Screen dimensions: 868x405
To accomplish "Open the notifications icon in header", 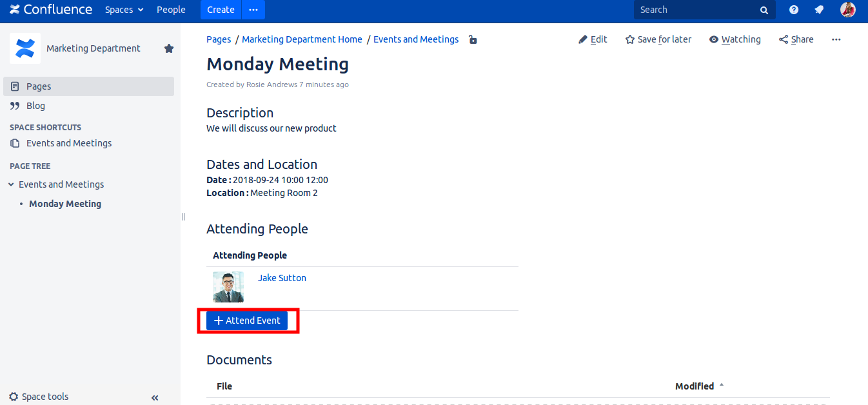I will pyautogui.click(x=819, y=10).
